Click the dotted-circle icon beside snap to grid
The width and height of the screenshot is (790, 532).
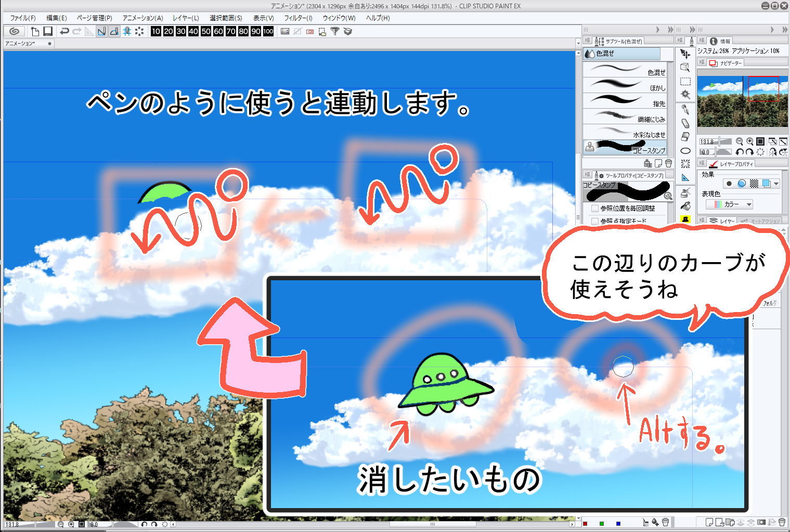tap(139, 31)
